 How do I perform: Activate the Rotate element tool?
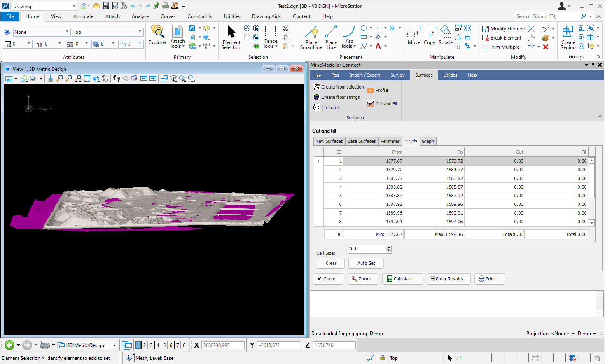pyautogui.click(x=446, y=35)
